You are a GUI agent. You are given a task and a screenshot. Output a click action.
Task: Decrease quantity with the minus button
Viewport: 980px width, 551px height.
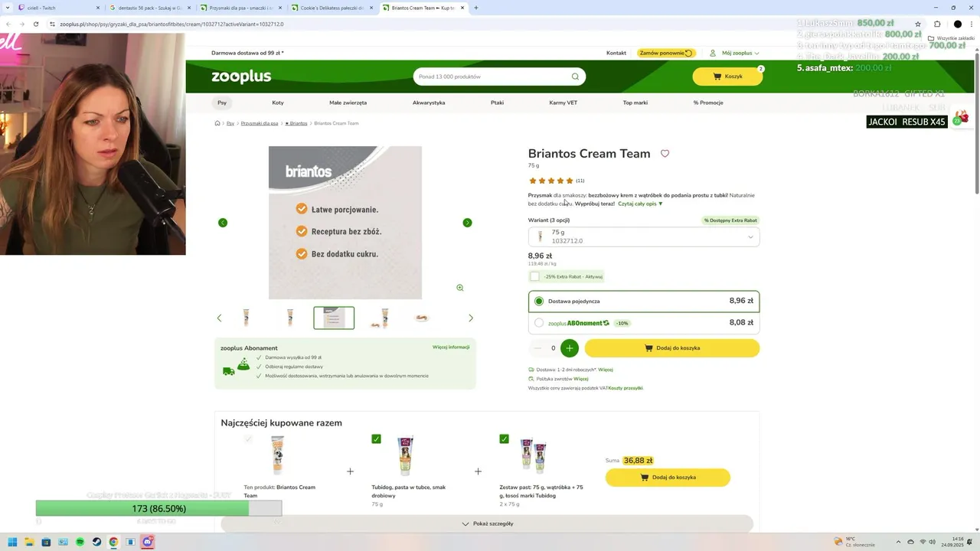click(x=537, y=348)
